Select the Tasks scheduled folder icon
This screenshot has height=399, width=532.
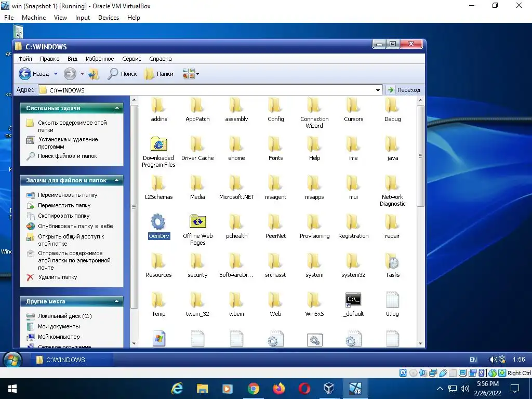pos(392,261)
